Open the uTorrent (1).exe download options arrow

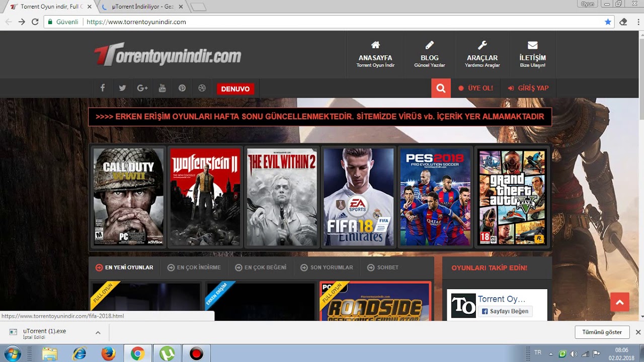click(x=98, y=332)
